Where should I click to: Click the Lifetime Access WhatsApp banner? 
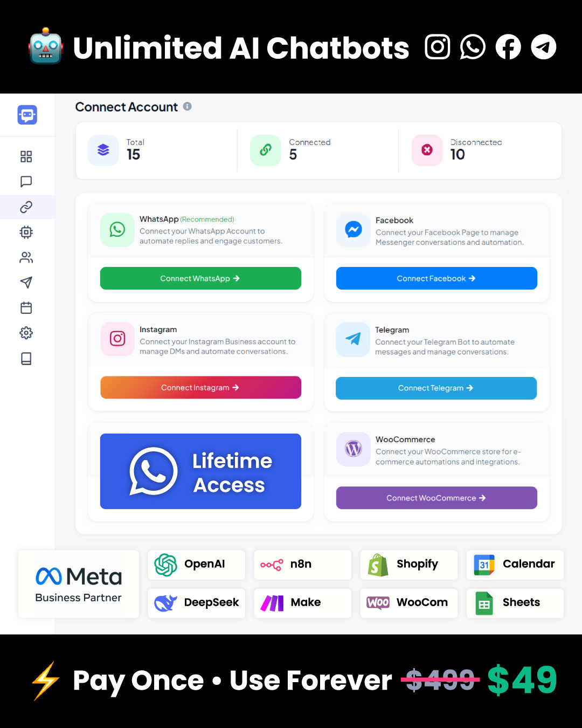200,471
